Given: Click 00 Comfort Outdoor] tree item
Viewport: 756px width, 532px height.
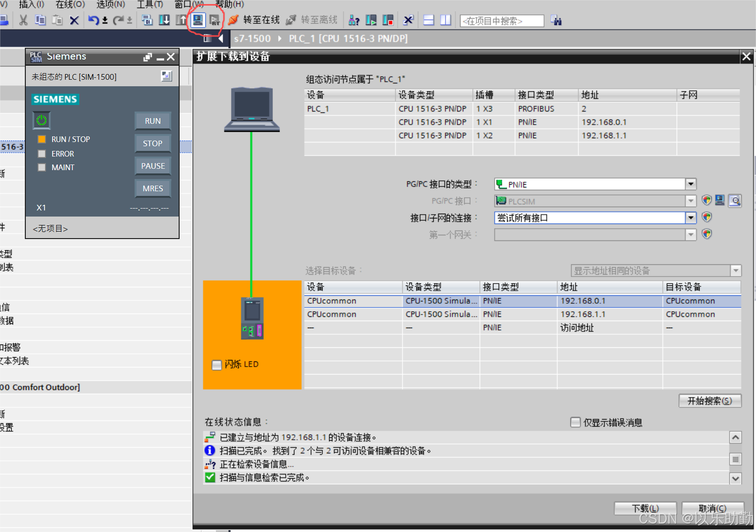Looking at the screenshot, I should pyautogui.click(x=40, y=387).
